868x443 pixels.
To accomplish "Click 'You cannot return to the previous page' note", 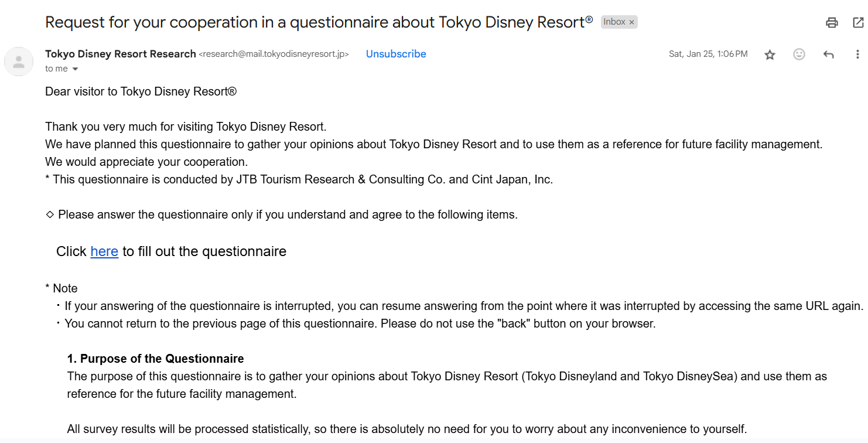I will [356, 323].
